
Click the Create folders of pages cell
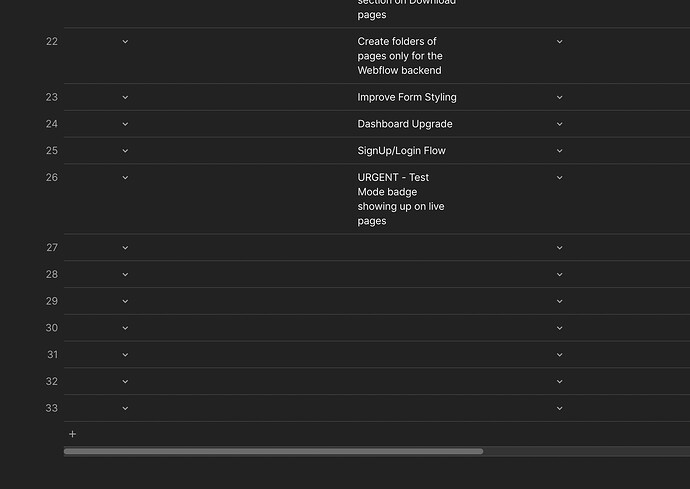400,56
